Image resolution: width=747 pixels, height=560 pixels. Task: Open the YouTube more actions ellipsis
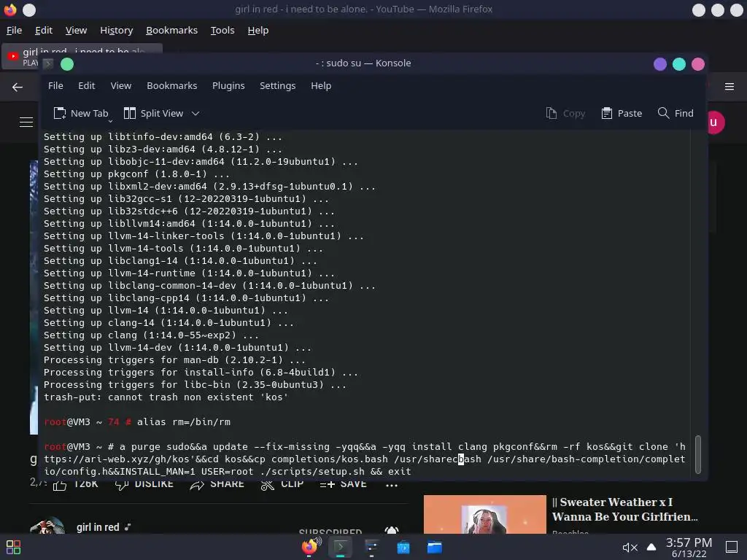coord(391,485)
